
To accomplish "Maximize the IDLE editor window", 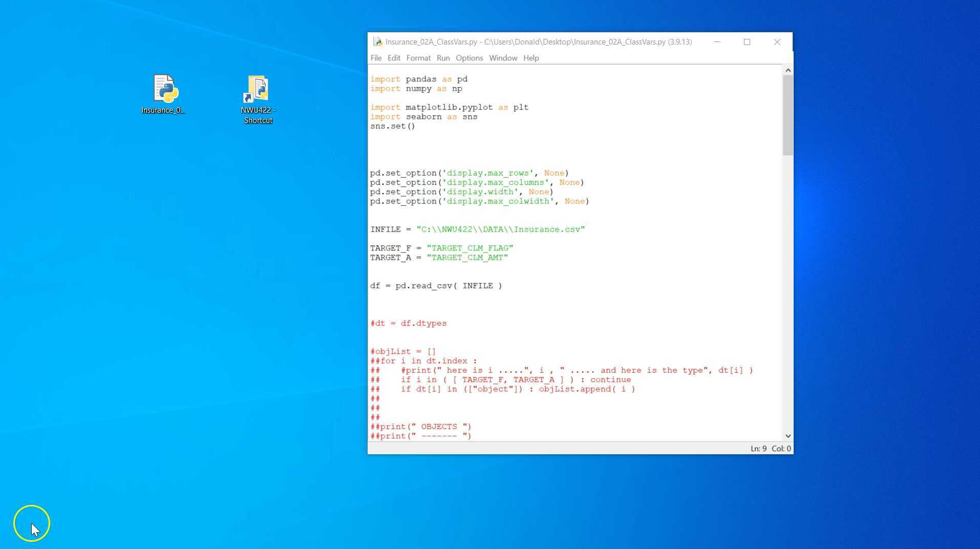I will click(x=747, y=42).
